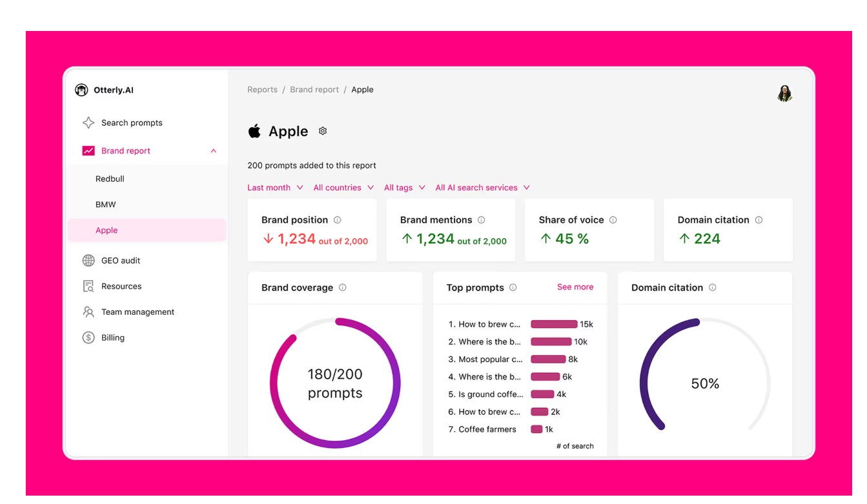Click info icon beside Share of voice

pyautogui.click(x=613, y=220)
